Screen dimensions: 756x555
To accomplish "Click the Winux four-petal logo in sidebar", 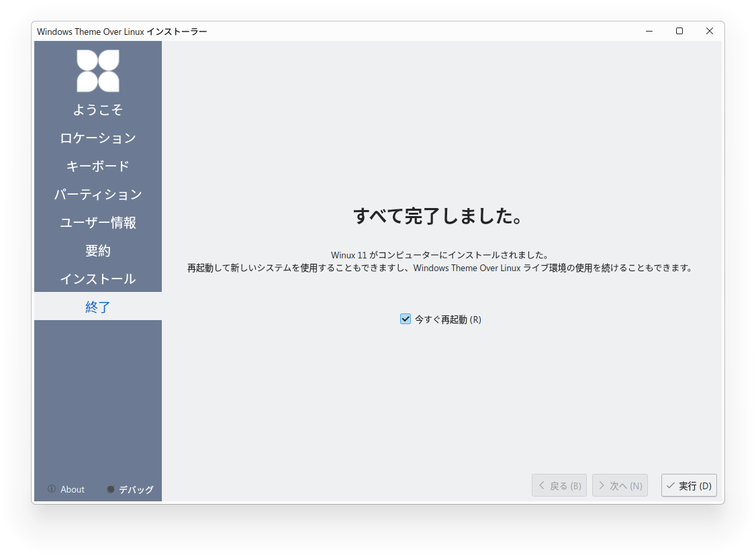I will click(98, 71).
